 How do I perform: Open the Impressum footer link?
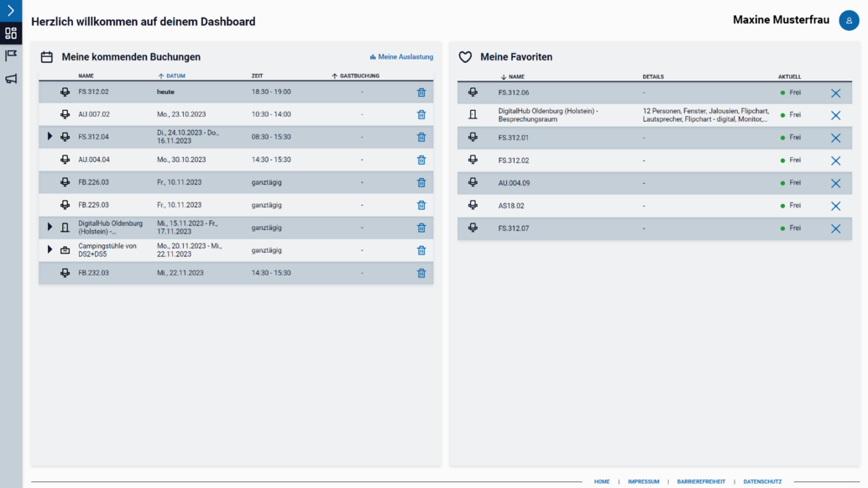pyautogui.click(x=643, y=482)
